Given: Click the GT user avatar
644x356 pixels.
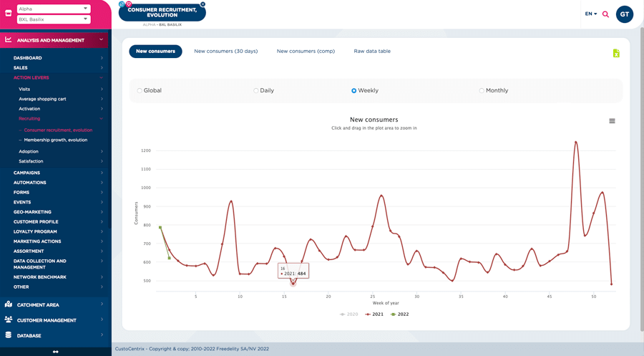Looking at the screenshot, I should [x=624, y=14].
